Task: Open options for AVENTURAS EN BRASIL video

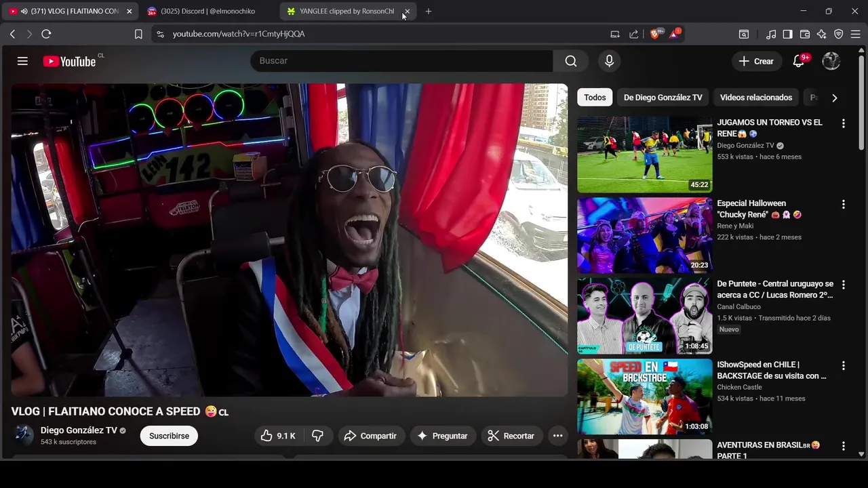Action: (843, 446)
